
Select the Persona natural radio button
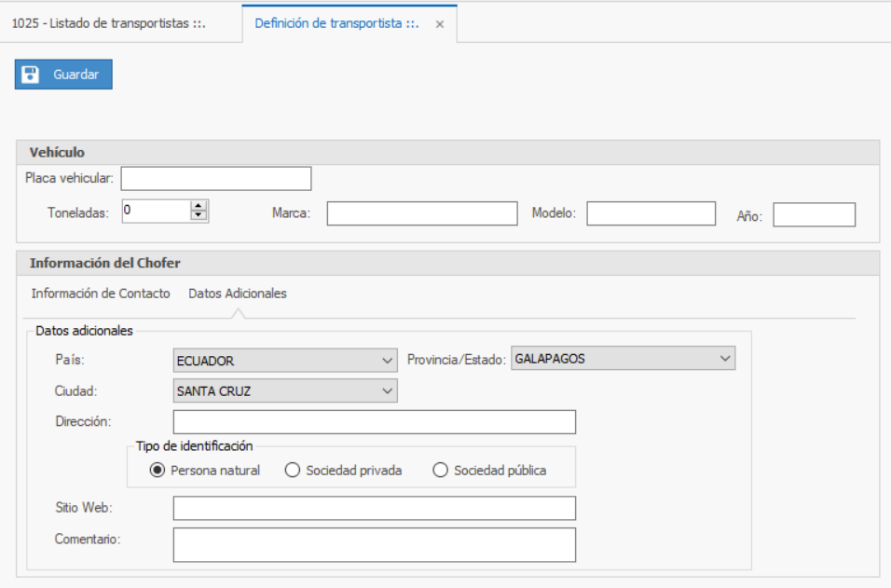[158, 471]
